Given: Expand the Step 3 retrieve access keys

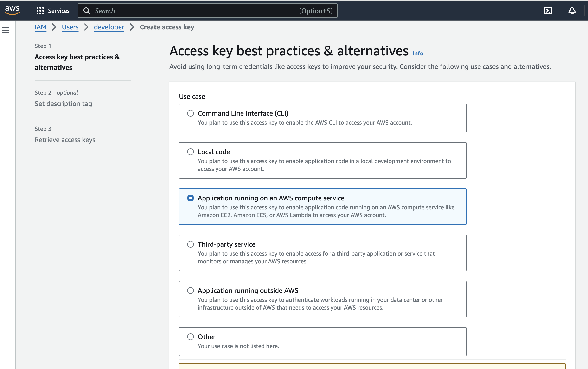Looking at the screenshot, I should point(65,139).
